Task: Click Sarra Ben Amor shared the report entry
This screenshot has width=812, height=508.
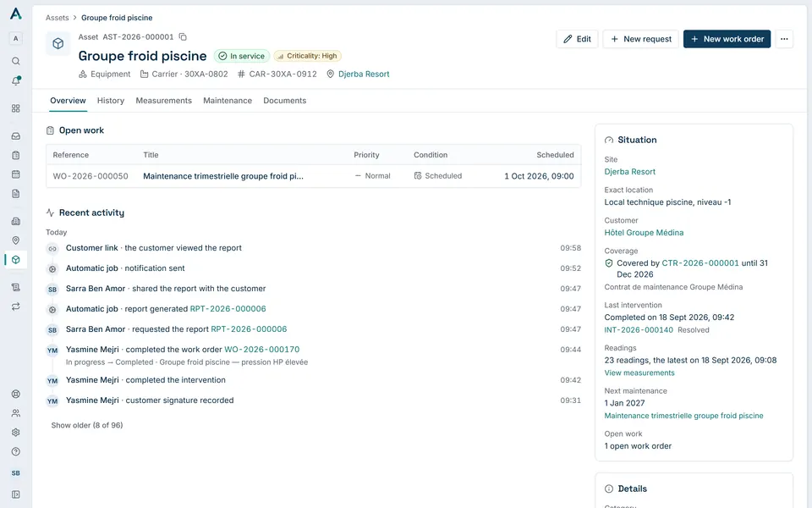Action: pyautogui.click(x=313, y=289)
